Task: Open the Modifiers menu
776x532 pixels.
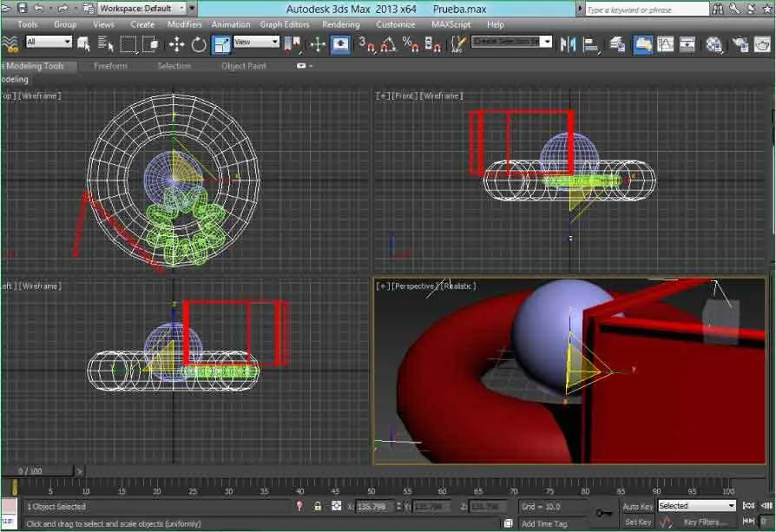Action: (x=184, y=24)
